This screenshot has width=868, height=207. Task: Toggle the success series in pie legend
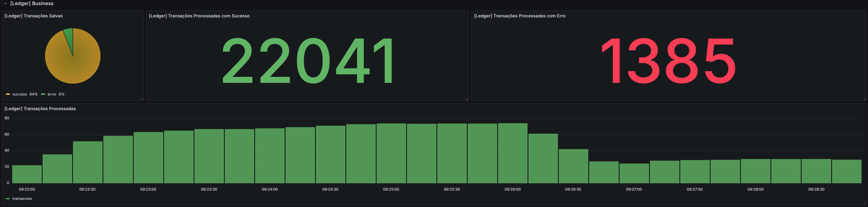19,94
